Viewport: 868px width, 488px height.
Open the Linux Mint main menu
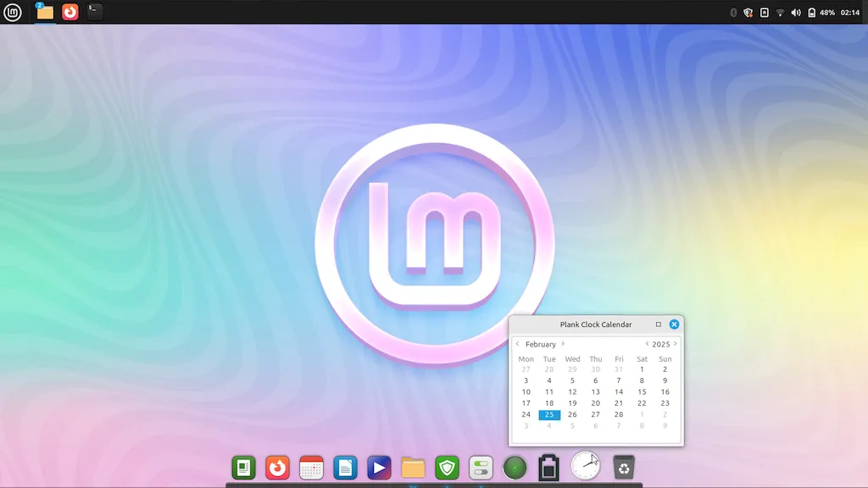click(12, 12)
